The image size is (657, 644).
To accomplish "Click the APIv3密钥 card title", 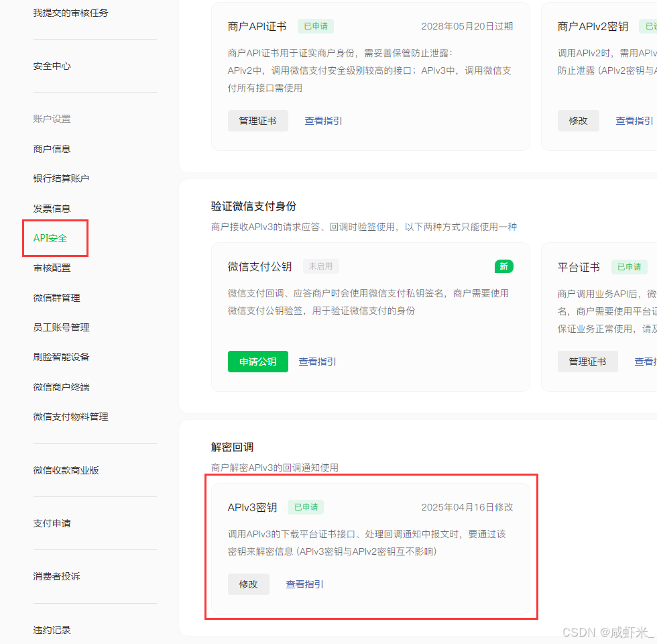I will click(x=252, y=507).
